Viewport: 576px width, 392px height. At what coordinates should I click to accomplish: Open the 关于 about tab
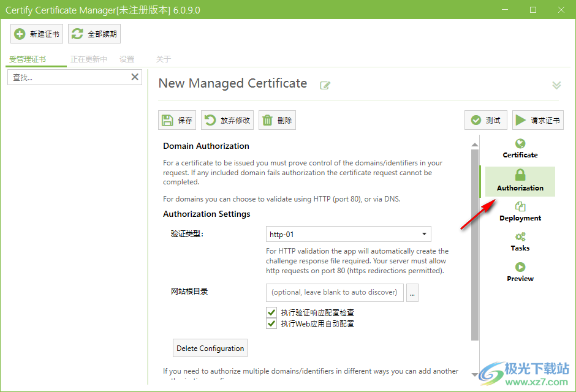pyautogui.click(x=163, y=59)
